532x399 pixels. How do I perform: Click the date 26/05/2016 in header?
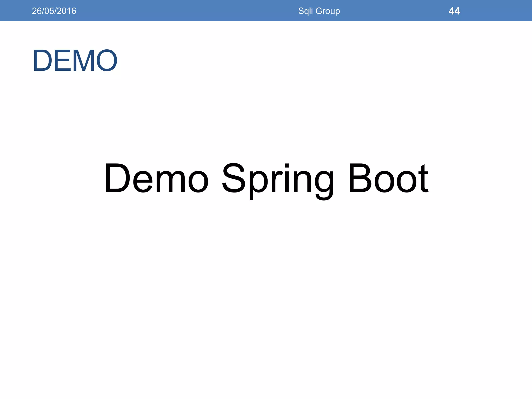click(x=54, y=11)
